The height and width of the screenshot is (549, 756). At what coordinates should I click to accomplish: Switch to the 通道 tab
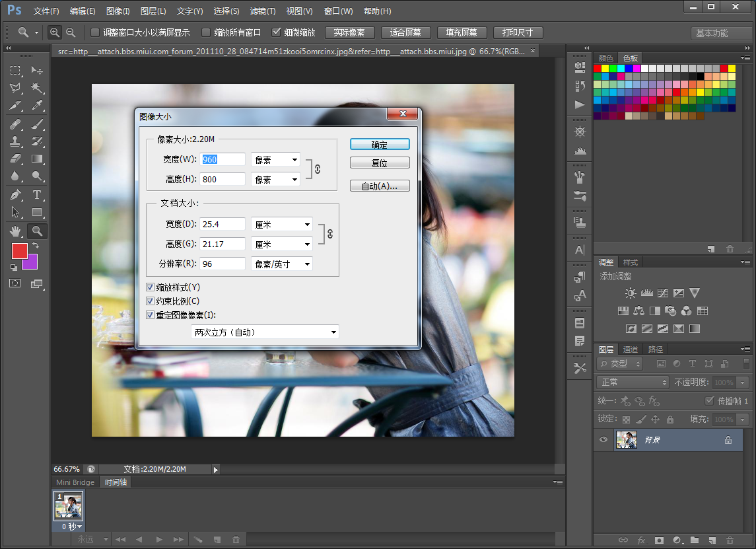click(631, 349)
